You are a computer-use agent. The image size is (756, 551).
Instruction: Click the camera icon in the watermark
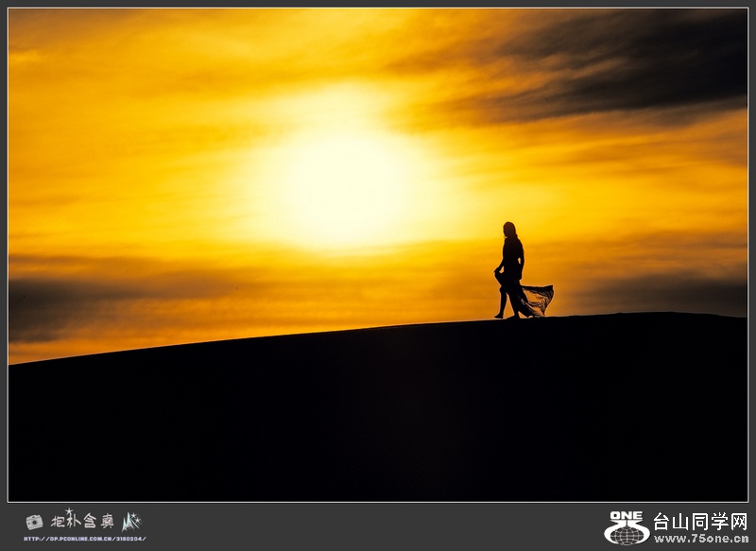(34, 522)
